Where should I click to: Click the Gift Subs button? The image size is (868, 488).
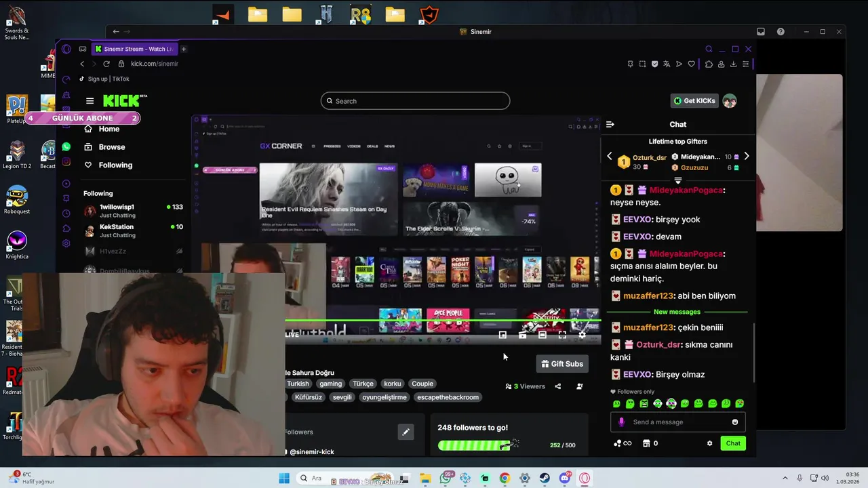pos(561,364)
